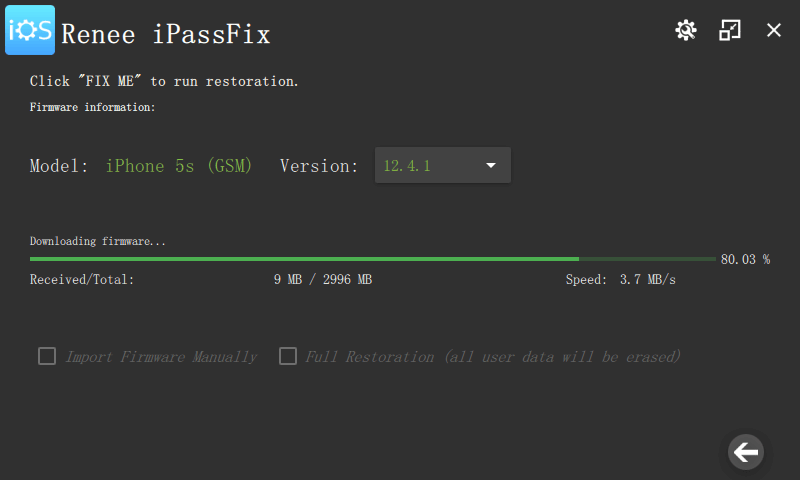
Task: Tick the Full Restoration checkbox
Action: 288,356
